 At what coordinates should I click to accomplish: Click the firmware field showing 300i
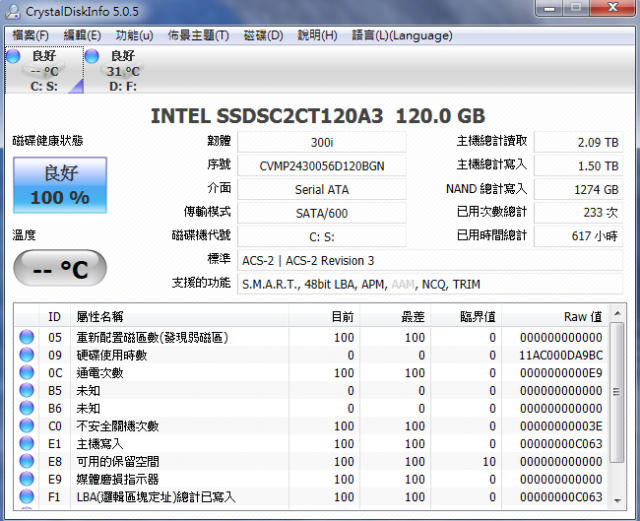click(x=322, y=142)
